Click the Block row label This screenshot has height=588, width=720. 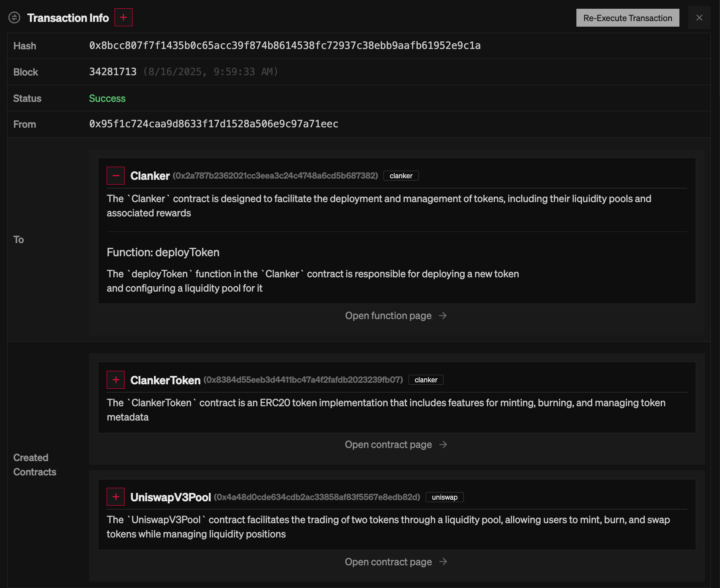(26, 72)
